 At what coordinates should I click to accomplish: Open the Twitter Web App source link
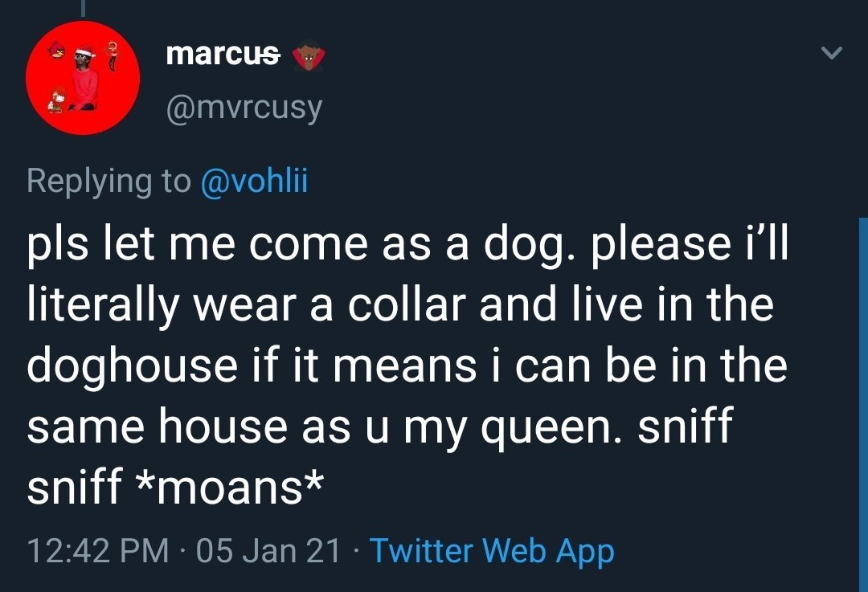pyautogui.click(x=492, y=551)
